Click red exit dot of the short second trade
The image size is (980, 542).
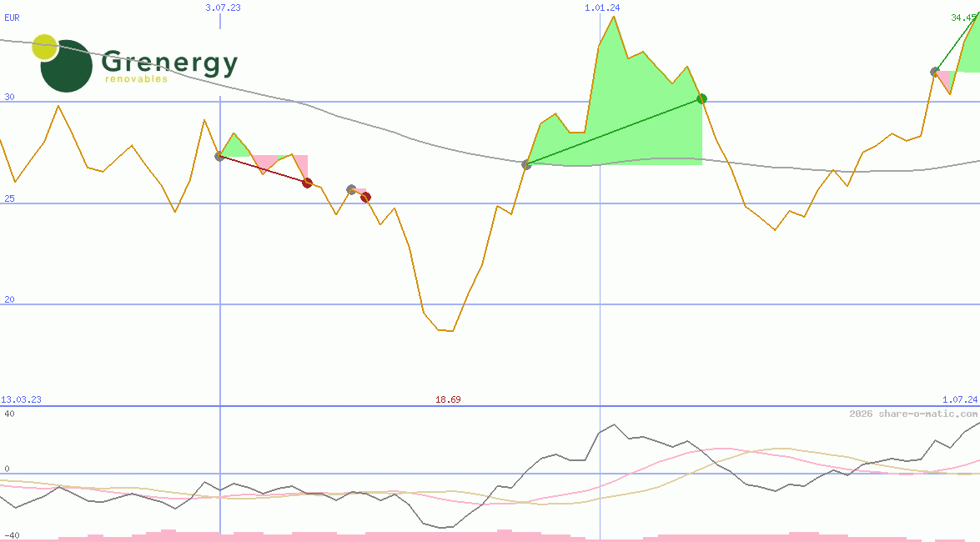click(x=365, y=198)
